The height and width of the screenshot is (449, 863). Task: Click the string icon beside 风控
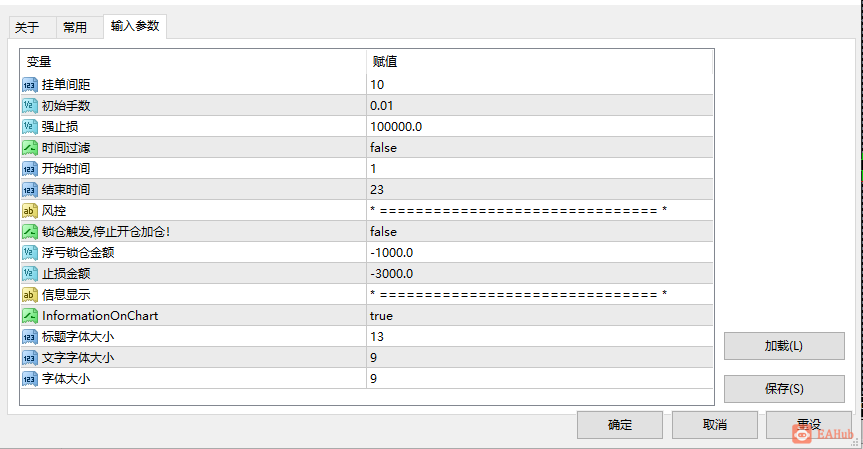(30, 211)
